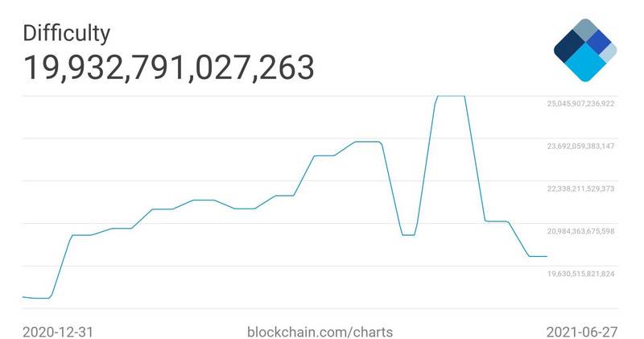Click the Blockchain.com diamond logo

pyautogui.click(x=585, y=50)
